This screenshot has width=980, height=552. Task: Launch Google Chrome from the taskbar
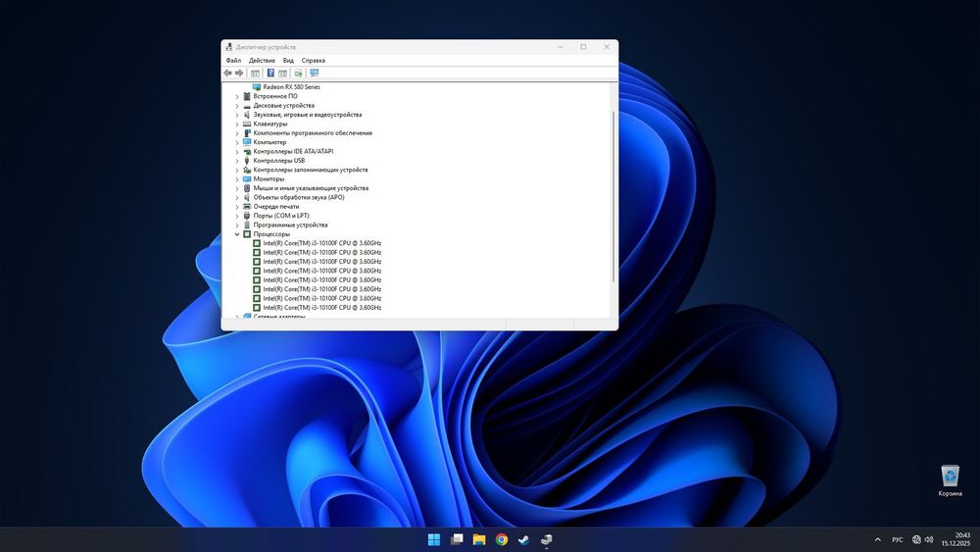502,539
